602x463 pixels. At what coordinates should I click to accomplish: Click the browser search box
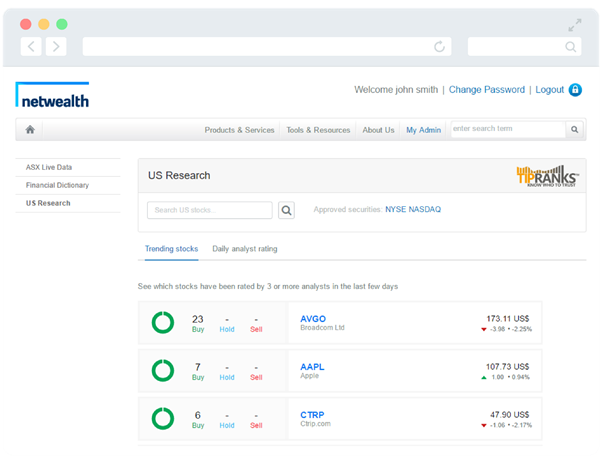point(524,46)
